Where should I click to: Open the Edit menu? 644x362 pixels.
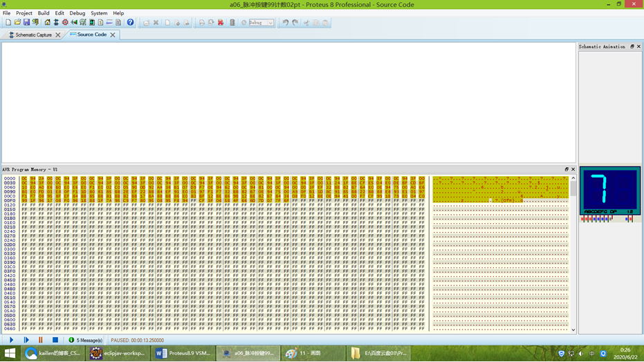[59, 13]
